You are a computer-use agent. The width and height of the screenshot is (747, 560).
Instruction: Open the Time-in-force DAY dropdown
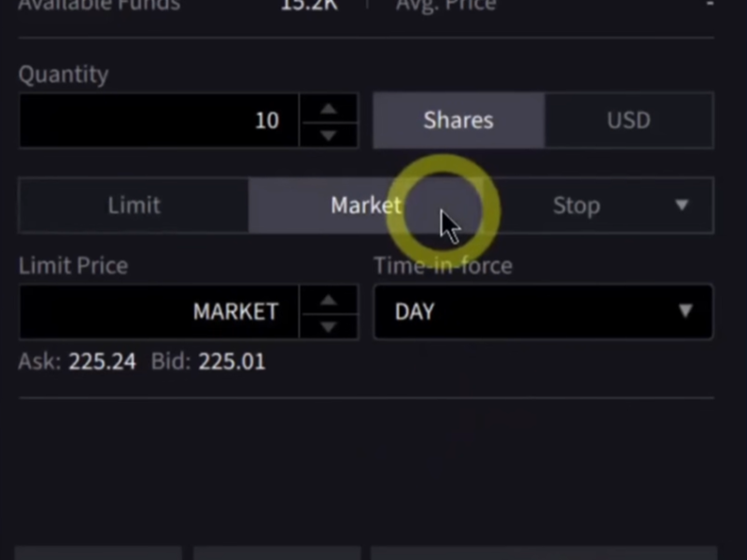pos(543,312)
